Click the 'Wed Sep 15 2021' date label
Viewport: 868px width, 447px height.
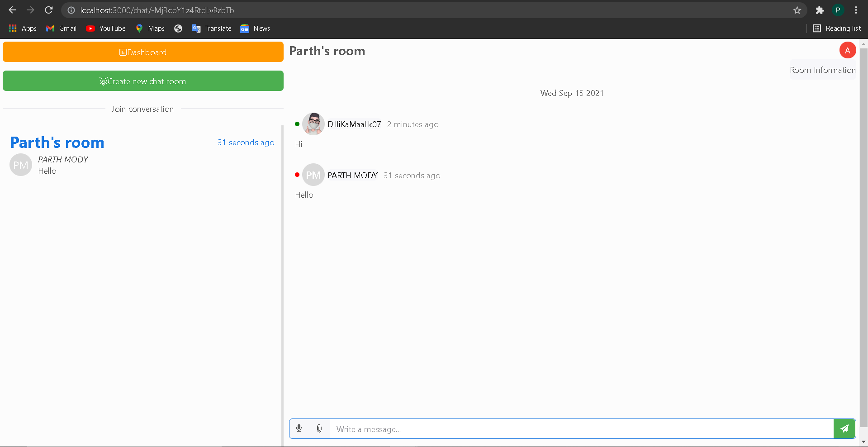[x=572, y=93]
